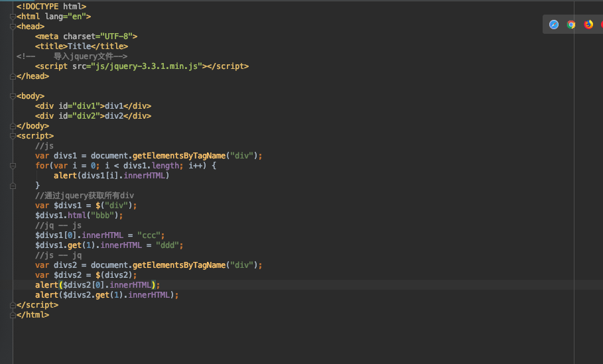Click the //通过jquery获取所有div comment
The width and height of the screenshot is (603, 364).
[x=85, y=196]
